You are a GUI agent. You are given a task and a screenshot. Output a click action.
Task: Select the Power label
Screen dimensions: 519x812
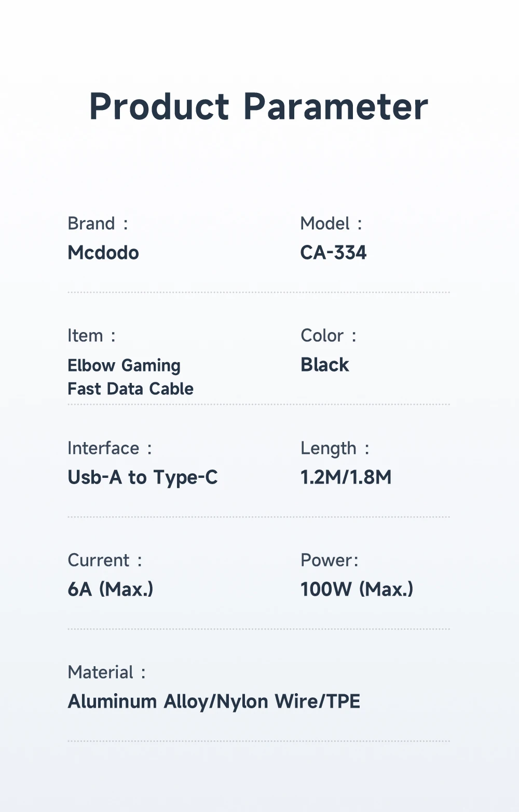point(330,560)
